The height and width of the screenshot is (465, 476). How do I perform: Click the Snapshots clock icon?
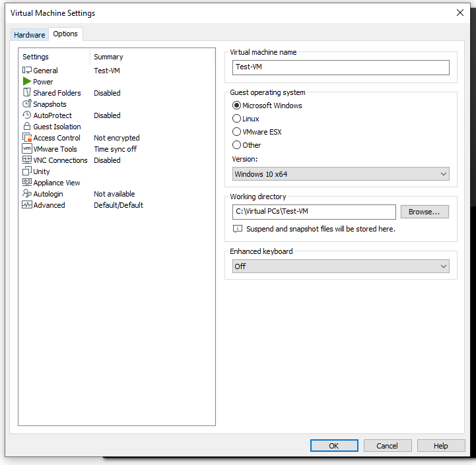click(26, 104)
